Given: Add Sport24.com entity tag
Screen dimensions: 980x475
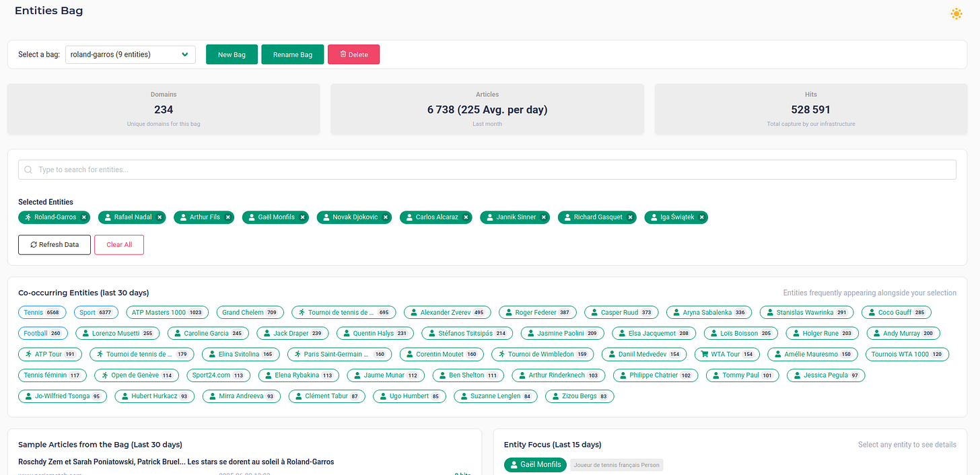Looking at the screenshot, I should pyautogui.click(x=219, y=375).
